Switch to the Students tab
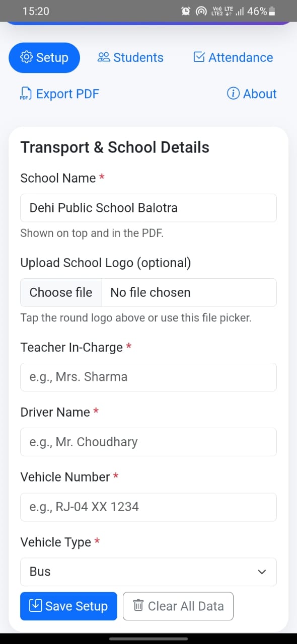The width and height of the screenshot is (297, 644). pyautogui.click(x=130, y=57)
